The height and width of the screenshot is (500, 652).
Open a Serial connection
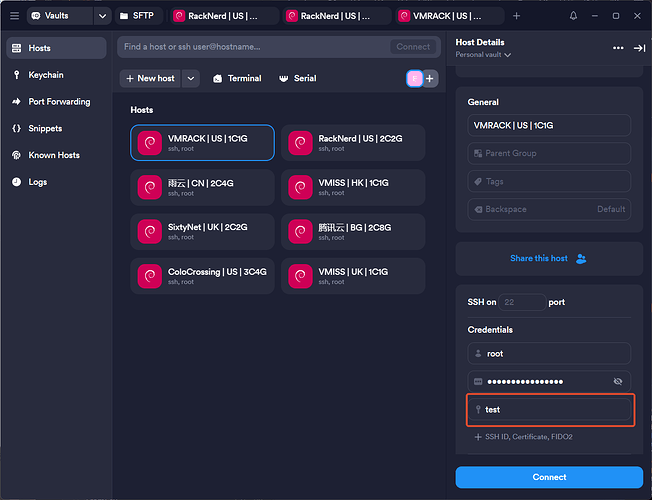tap(298, 78)
